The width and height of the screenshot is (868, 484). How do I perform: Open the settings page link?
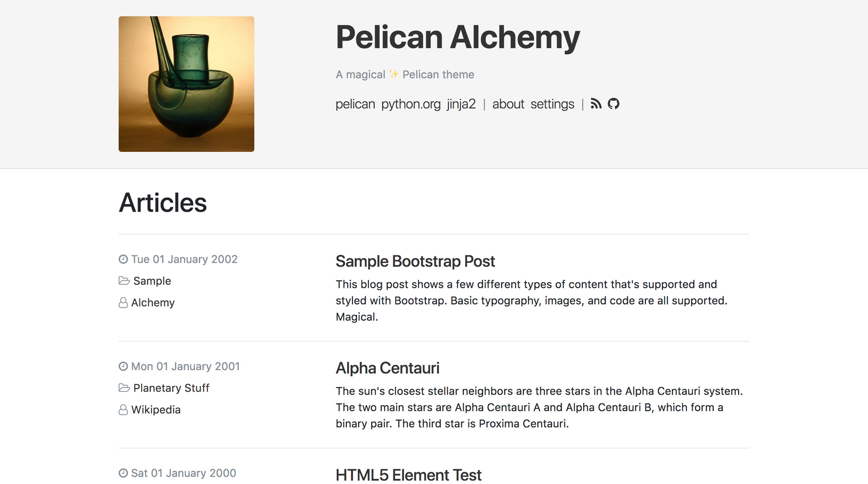552,104
